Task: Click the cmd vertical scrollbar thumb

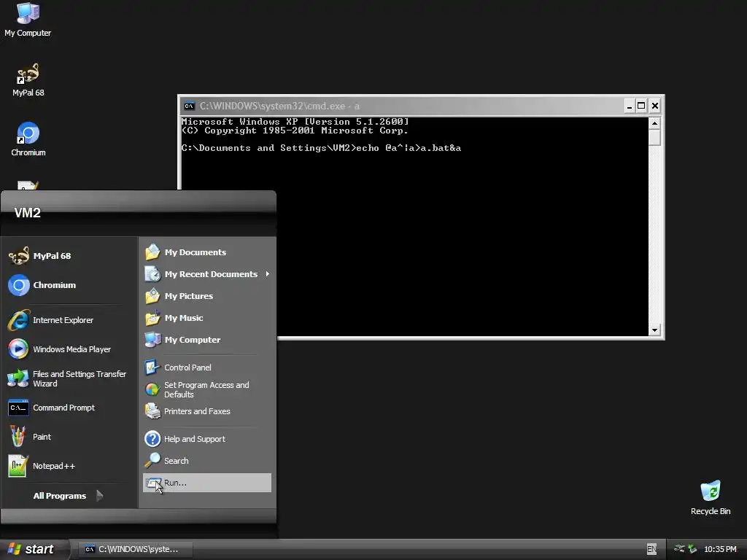Action: tap(654, 138)
